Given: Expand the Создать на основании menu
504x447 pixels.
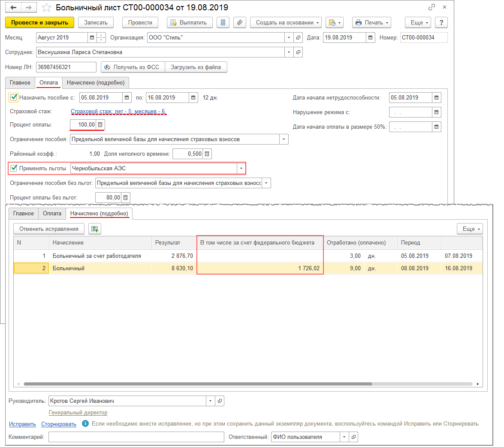Looking at the screenshot, I should 285,23.
